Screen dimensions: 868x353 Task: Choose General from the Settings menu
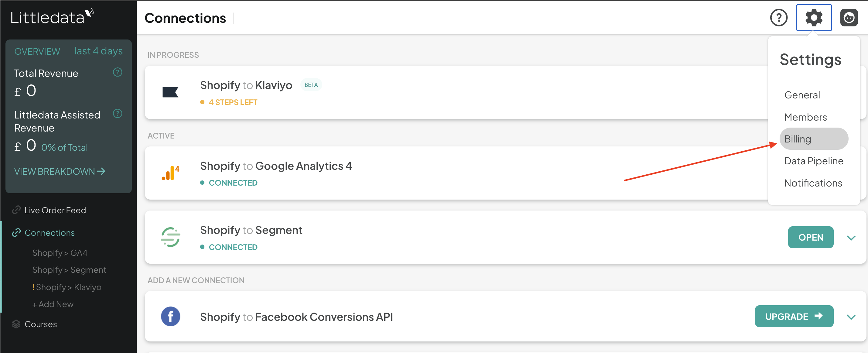coord(802,95)
